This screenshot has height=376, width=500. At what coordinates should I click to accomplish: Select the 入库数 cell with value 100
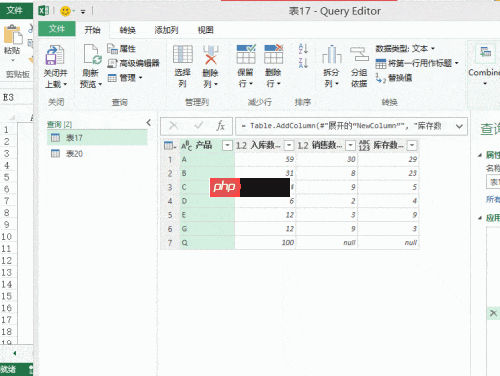(x=265, y=243)
